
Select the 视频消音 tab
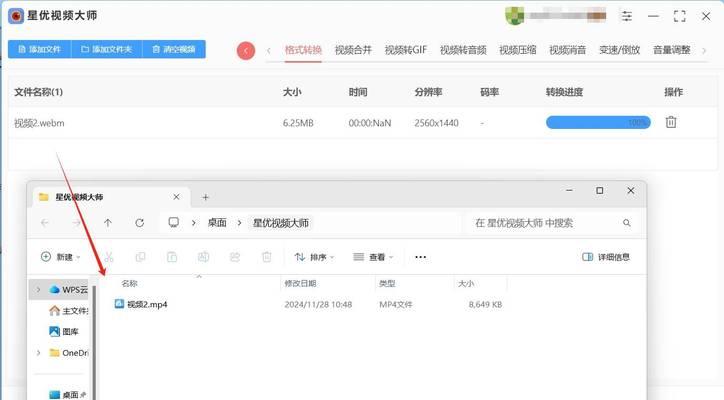click(x=567, y=50)
